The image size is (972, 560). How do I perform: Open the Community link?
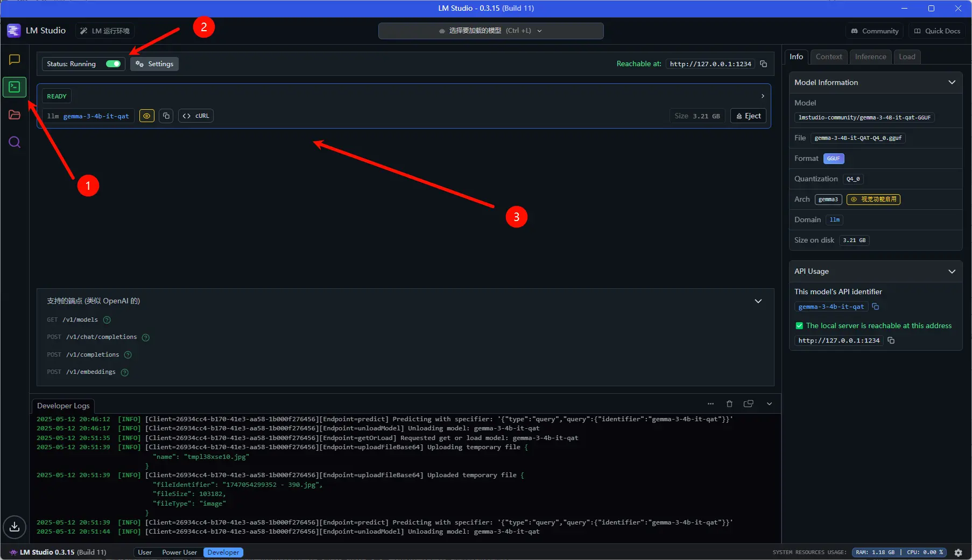[x=875, y=31]
